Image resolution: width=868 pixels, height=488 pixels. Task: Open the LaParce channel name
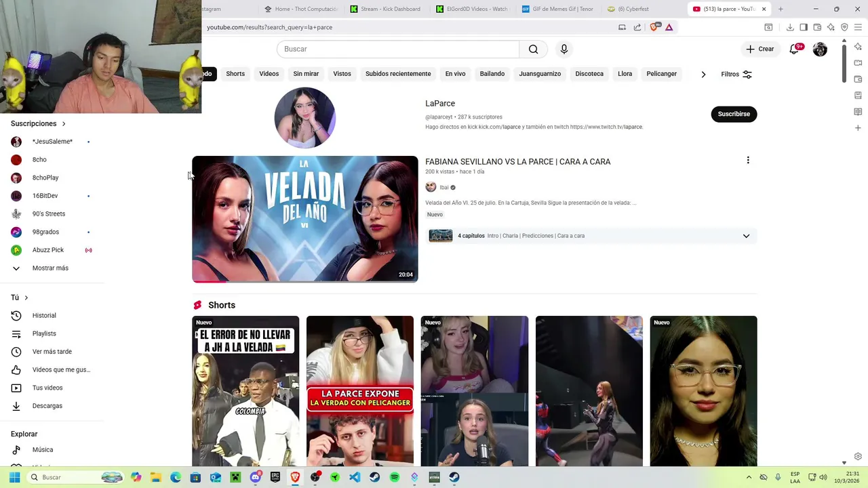coord(440,104)
